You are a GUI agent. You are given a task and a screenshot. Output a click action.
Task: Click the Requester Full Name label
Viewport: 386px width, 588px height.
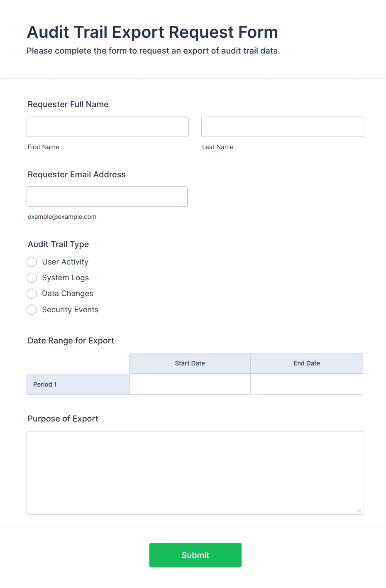click(x=68, y=104)
